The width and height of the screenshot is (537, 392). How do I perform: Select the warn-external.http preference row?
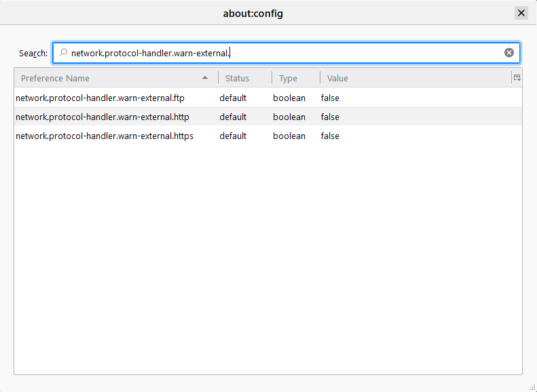coord(268,117)
